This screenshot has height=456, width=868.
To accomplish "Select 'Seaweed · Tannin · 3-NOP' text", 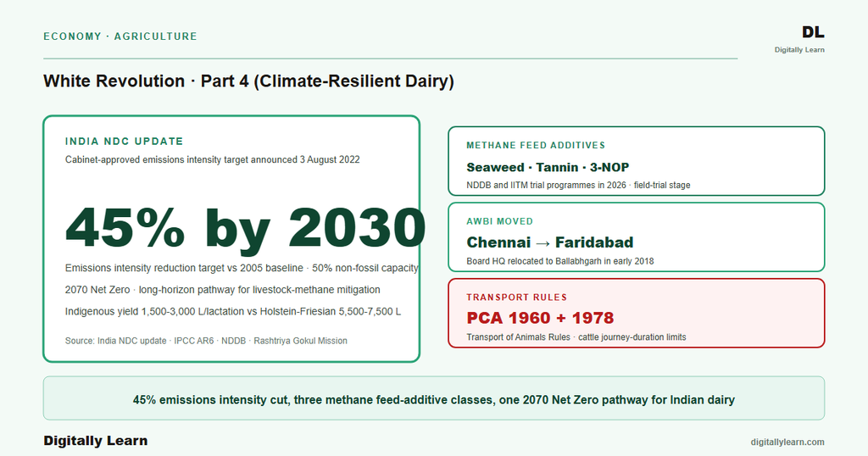I will coord(548,167).
